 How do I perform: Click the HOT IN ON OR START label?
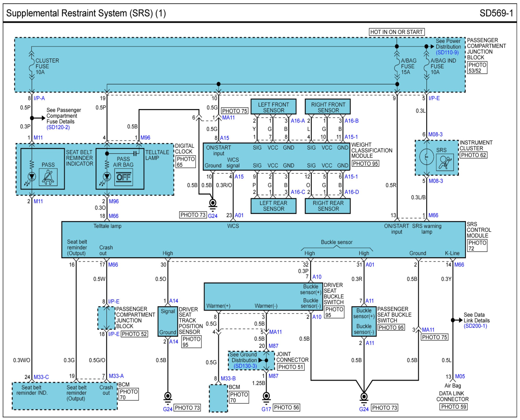396,32
